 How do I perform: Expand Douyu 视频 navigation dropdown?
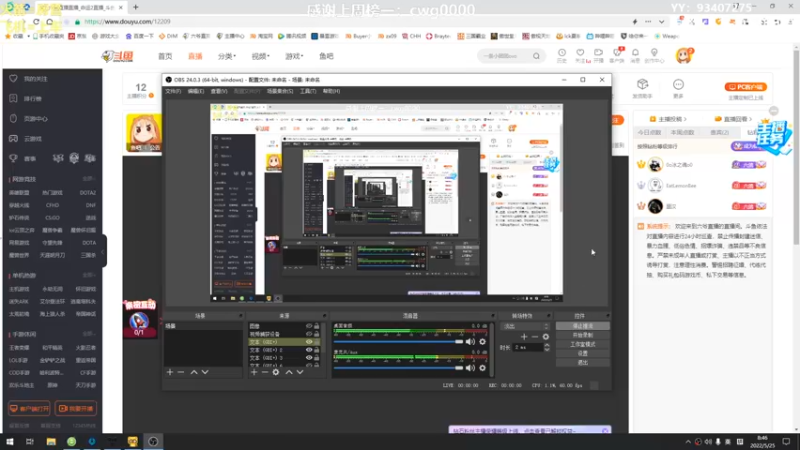point(260,56)
